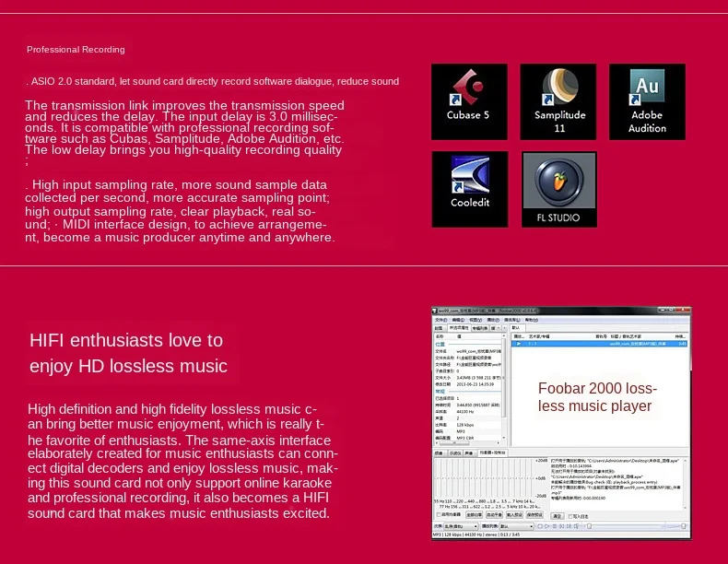Click the Stop button in foobar2000 toolbar

pyautogui.click(x=540, y=526)
